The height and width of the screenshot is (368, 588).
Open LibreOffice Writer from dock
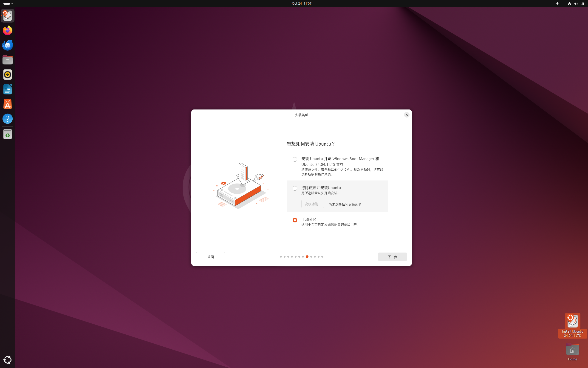tap(8, 89)
